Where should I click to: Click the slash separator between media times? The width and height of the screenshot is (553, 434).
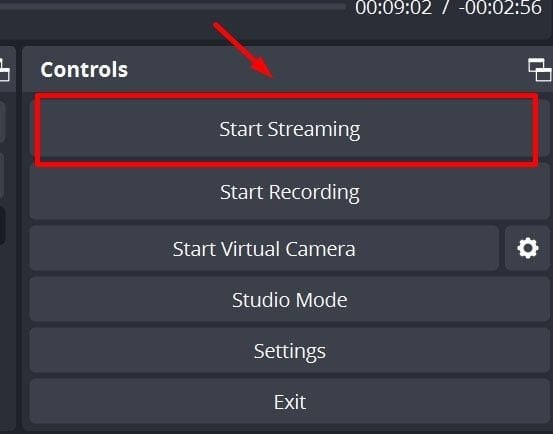[446, 8]
